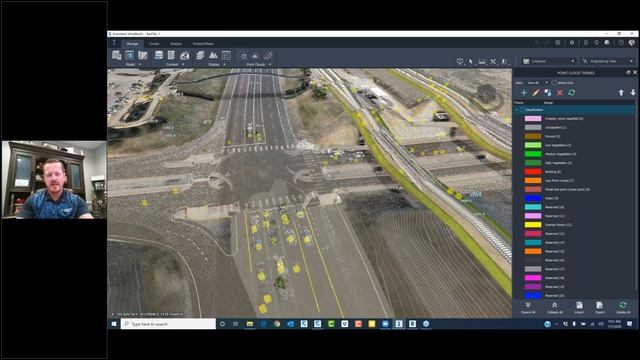Toggle the Active Only checkbox
This screenshot has height=360, width=640.
(554, 83)
